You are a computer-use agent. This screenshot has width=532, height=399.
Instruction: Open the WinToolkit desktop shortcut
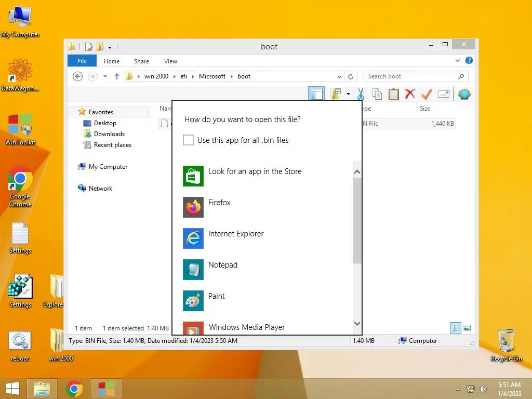coord(20,129)
